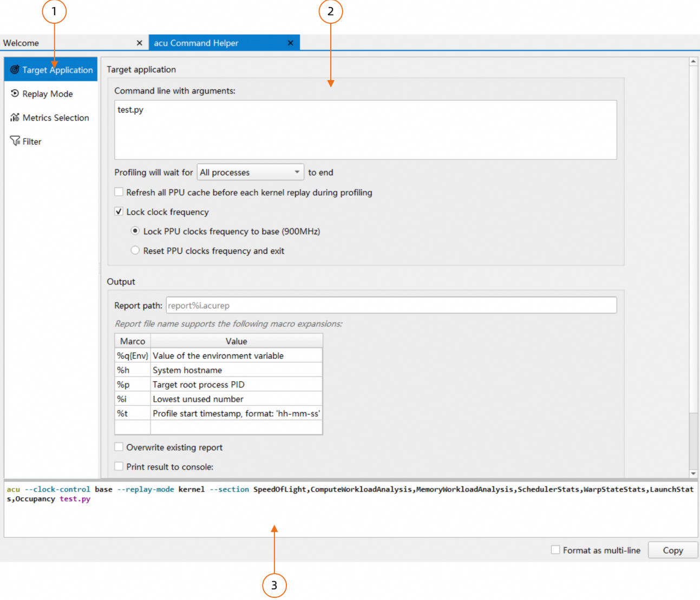Image resolution: width=700 pixels, height=600 pixels.
Task: Close the Welcome tab
Action: [x=139, y=43]
